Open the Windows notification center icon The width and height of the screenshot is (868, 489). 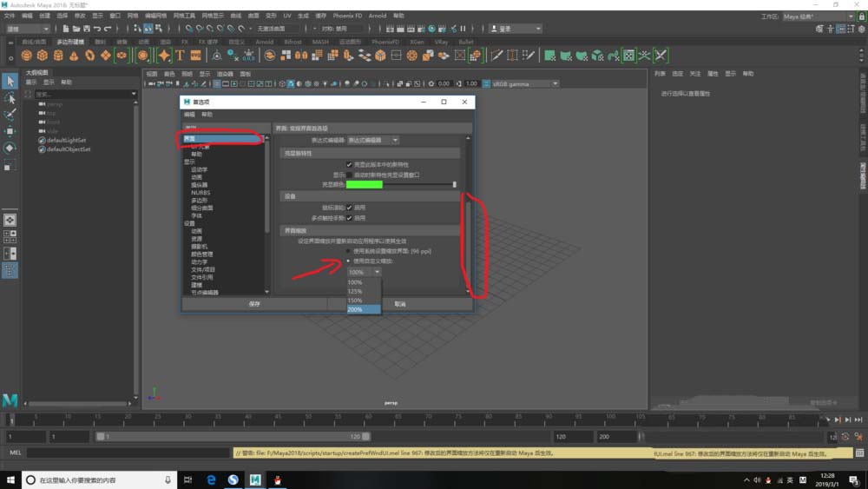853,479
